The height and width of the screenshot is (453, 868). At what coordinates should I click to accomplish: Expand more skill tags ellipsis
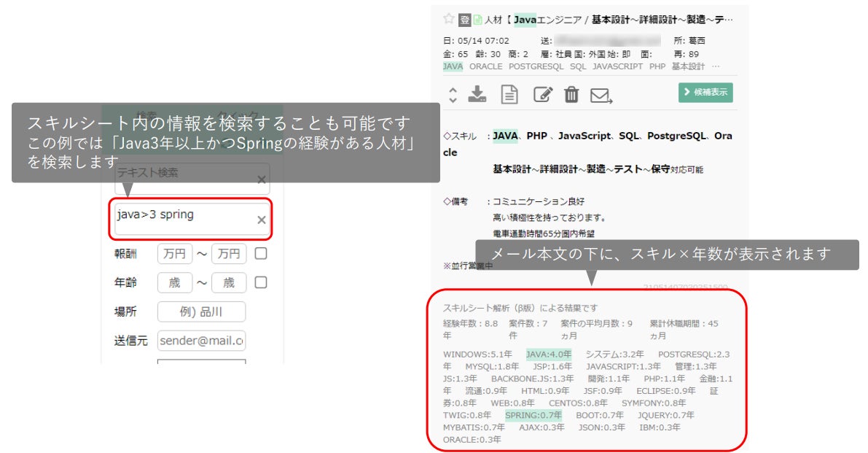coord(716,66)
